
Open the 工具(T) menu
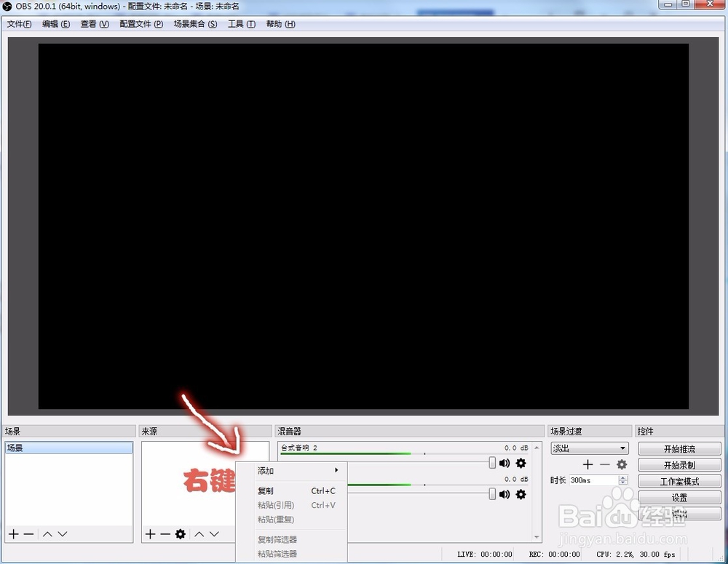[242, 24]
